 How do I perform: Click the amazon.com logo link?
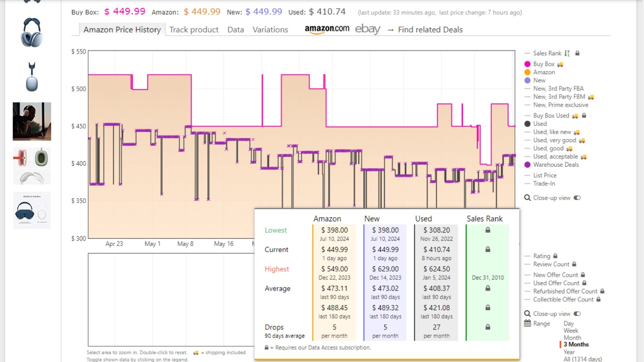point(327,29)
